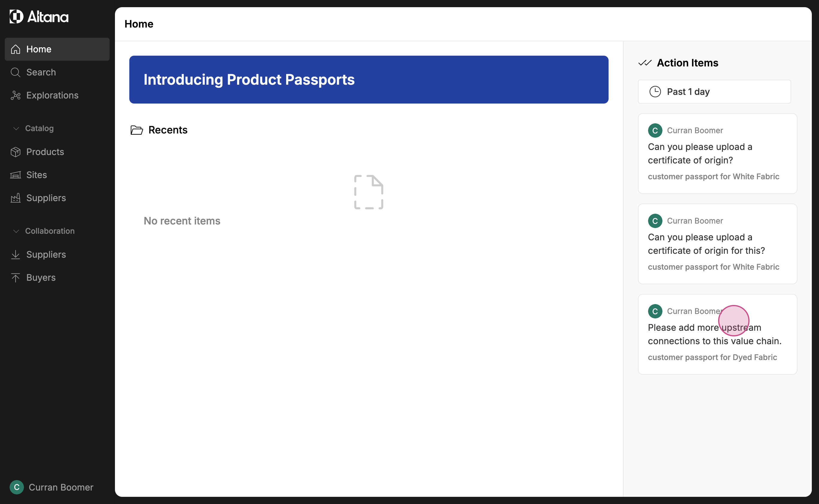Click the Collaboration Suppliers download arrow icon

click(16, 255)
